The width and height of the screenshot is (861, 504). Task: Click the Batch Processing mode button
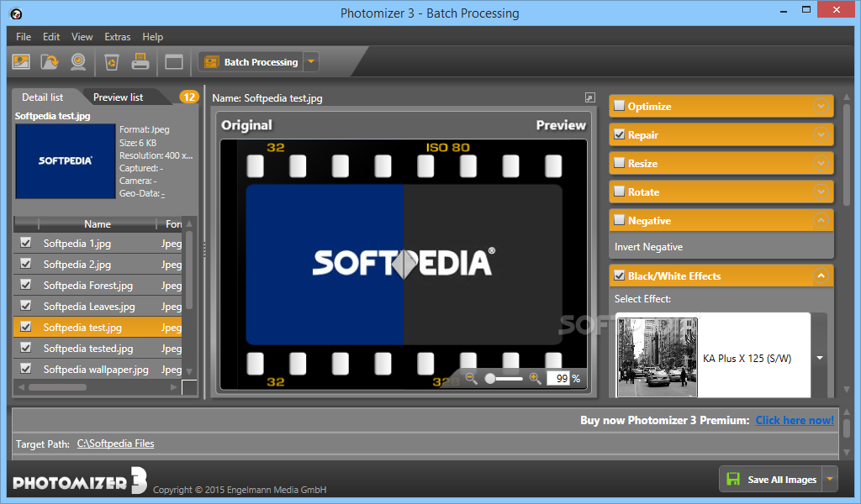point(251,62)
